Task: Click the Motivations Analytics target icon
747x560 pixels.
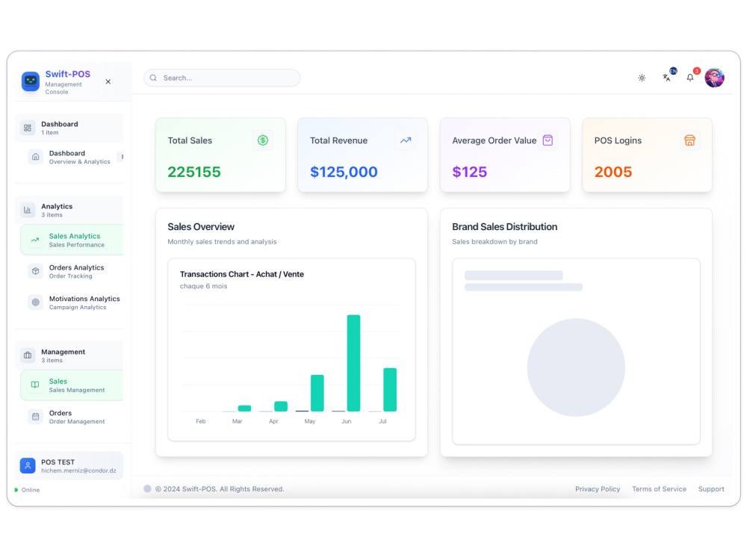Action: pyautogui.click(x=35, y=302)
